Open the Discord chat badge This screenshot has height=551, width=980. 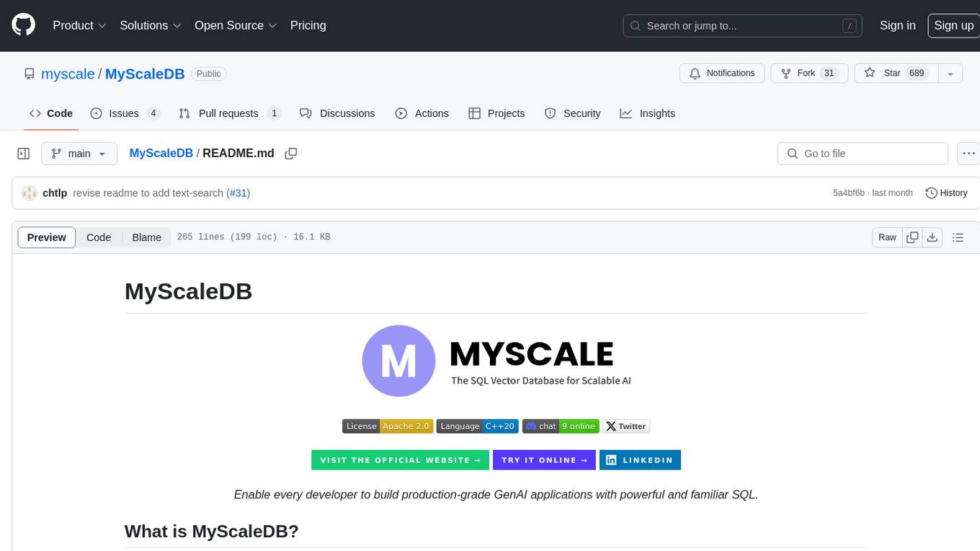561,426
